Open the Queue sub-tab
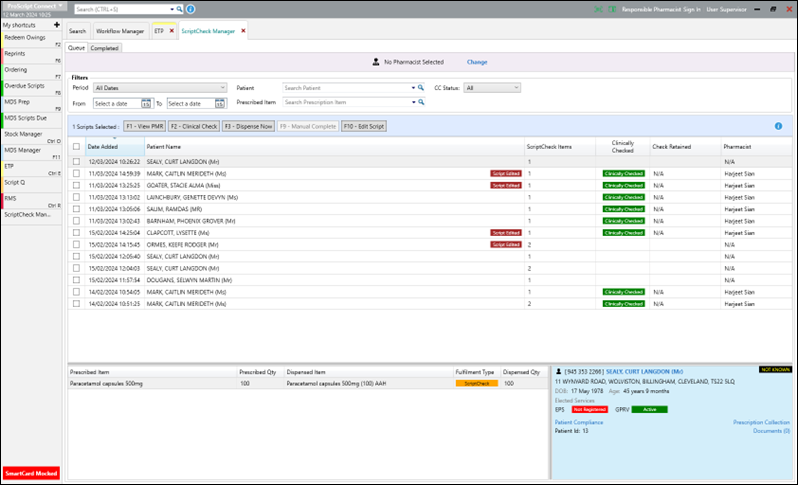 coord(76,48)
